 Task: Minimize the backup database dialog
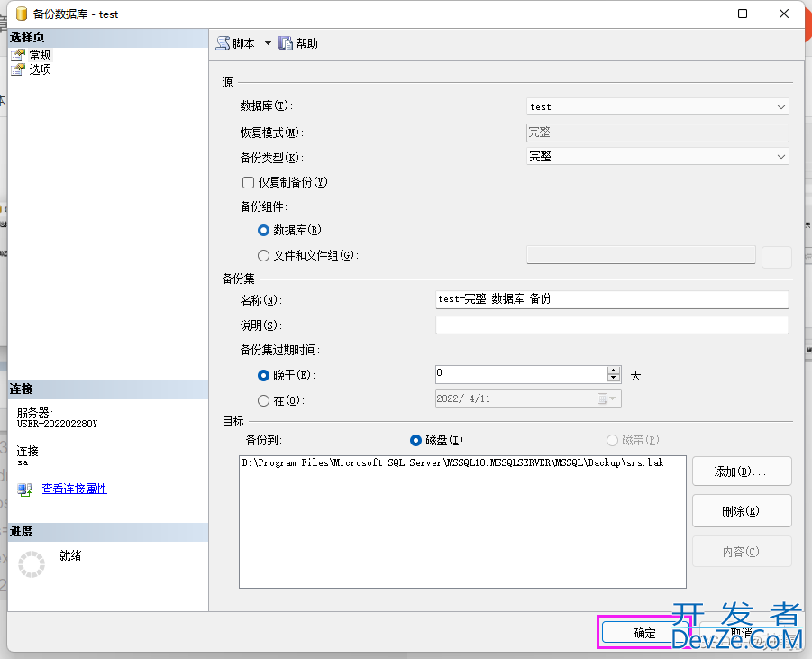coord(702,14)
